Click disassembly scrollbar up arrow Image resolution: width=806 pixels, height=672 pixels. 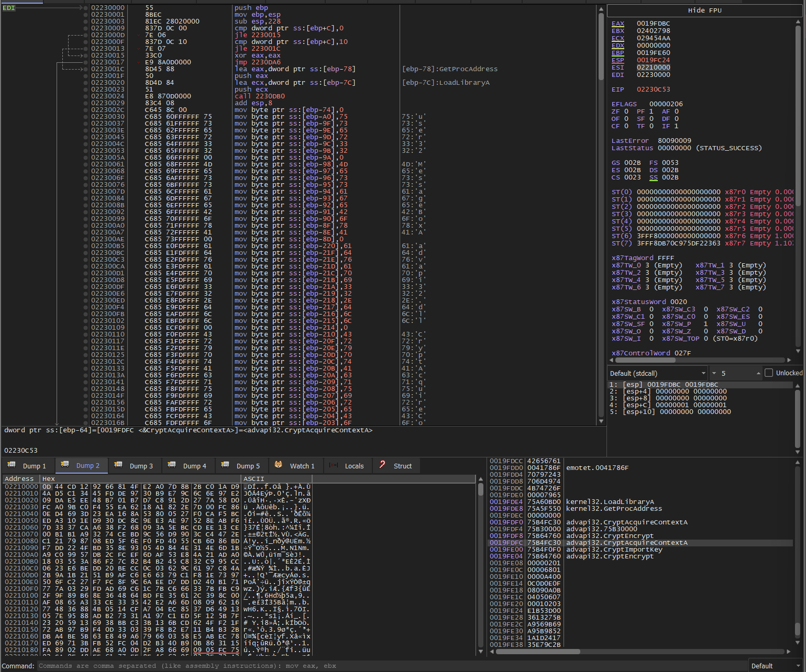coord(601,9)
